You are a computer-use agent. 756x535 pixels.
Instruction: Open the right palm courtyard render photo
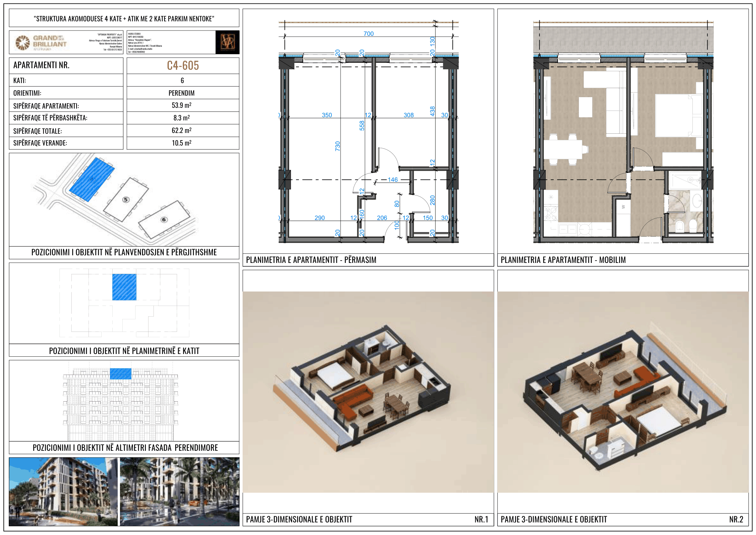click(179, 492)
